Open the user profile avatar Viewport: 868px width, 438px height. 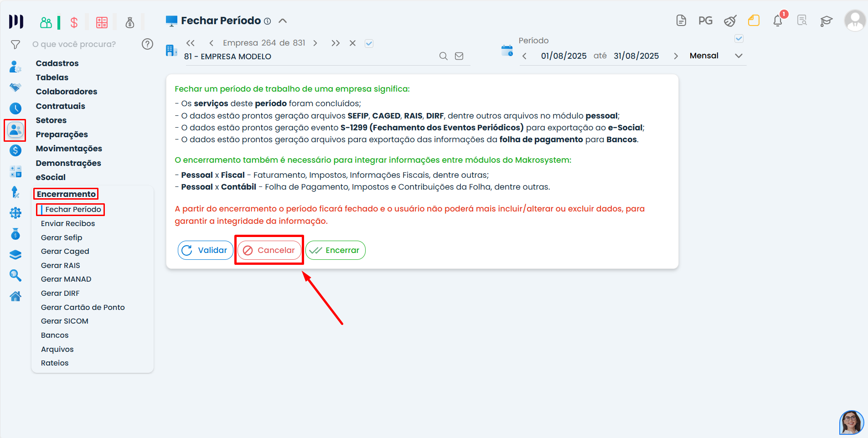pyautogui.click(x=854, y=21)
